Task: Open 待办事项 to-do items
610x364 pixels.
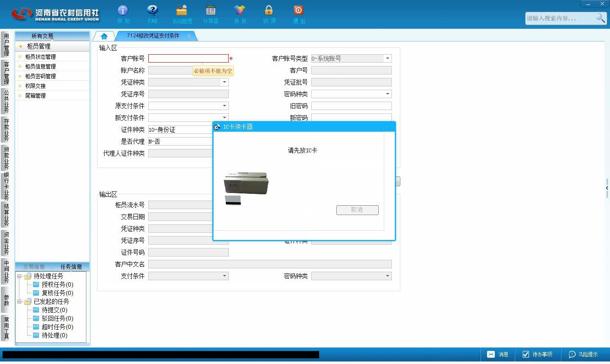Action: click(x=537, y=354)
